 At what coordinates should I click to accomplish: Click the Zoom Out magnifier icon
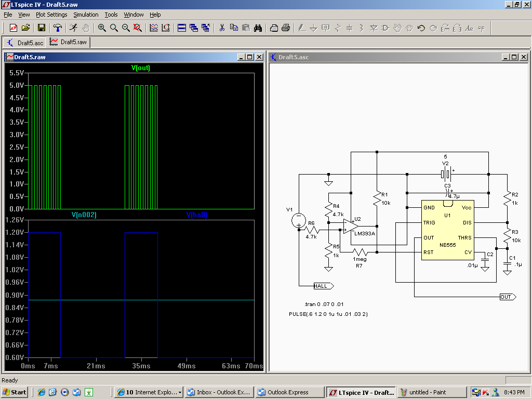coord(126,28)
